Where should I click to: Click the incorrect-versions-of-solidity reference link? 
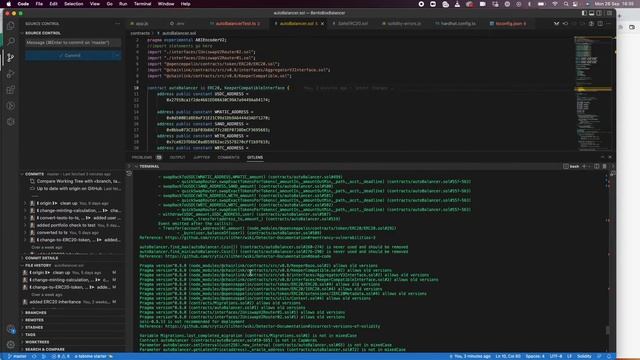[272, 326]
